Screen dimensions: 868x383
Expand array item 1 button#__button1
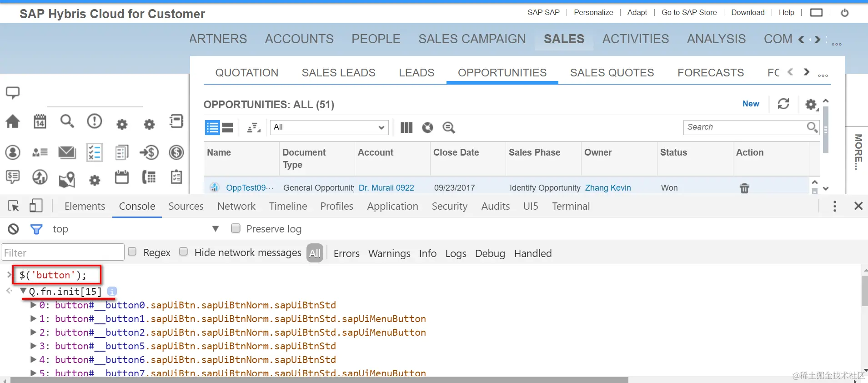point(33,319)
